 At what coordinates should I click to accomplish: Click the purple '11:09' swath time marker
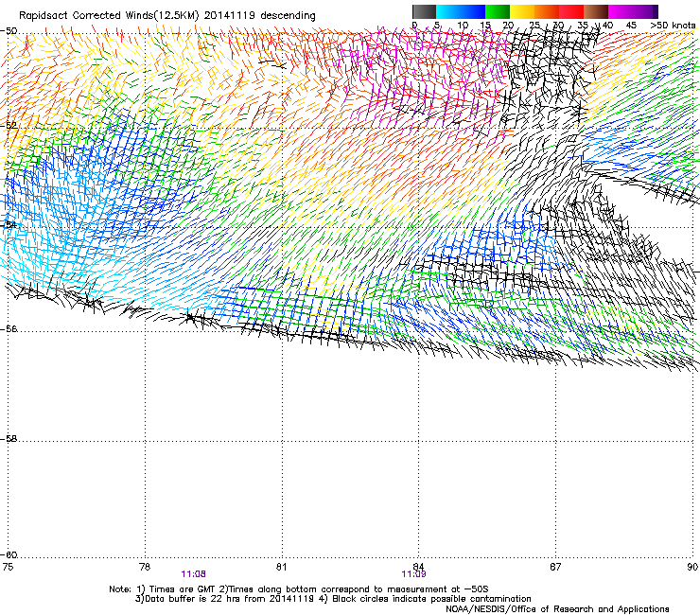coord(413,574)
